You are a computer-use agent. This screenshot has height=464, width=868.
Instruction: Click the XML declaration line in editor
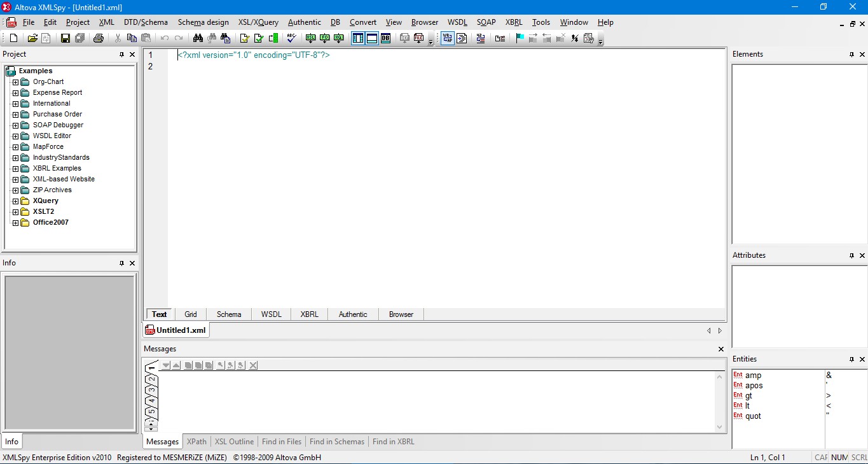tap(253, 55)
